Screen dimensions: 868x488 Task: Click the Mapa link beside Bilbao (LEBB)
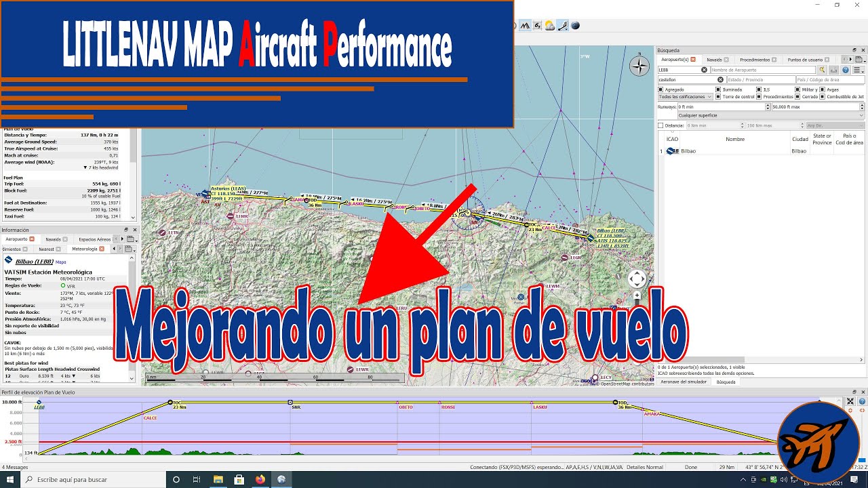click(60, 262)
